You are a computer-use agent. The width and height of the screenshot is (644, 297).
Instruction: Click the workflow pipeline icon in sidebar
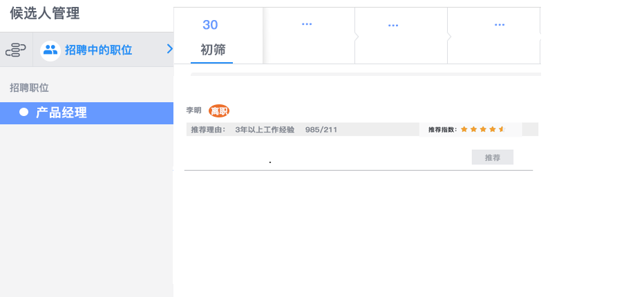[x=16, y=50]
